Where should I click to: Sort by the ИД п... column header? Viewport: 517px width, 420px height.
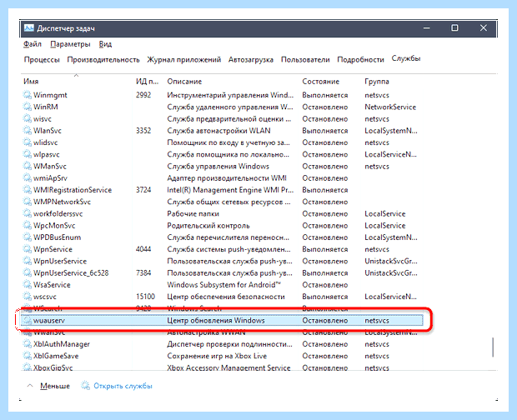pos(147,82)
